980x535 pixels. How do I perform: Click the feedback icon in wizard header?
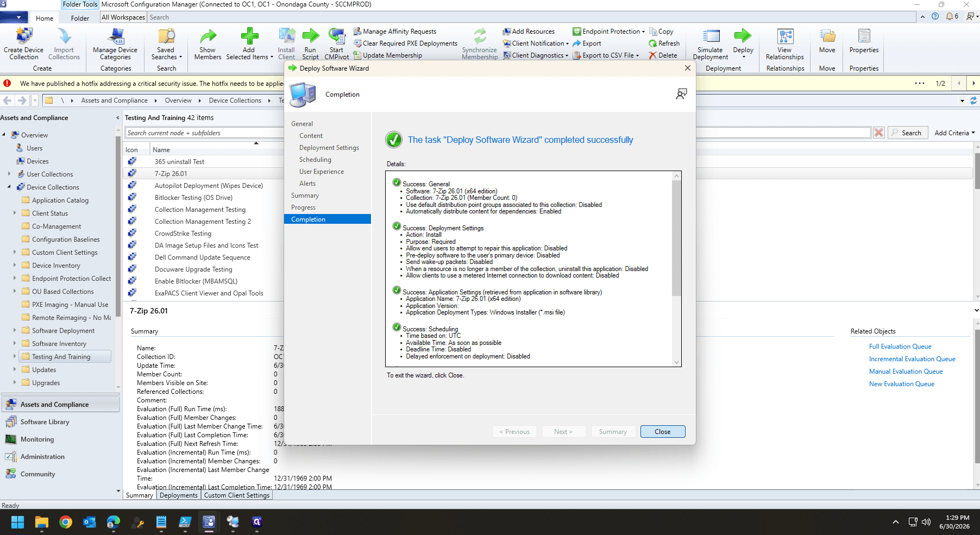tap(681, 94)
